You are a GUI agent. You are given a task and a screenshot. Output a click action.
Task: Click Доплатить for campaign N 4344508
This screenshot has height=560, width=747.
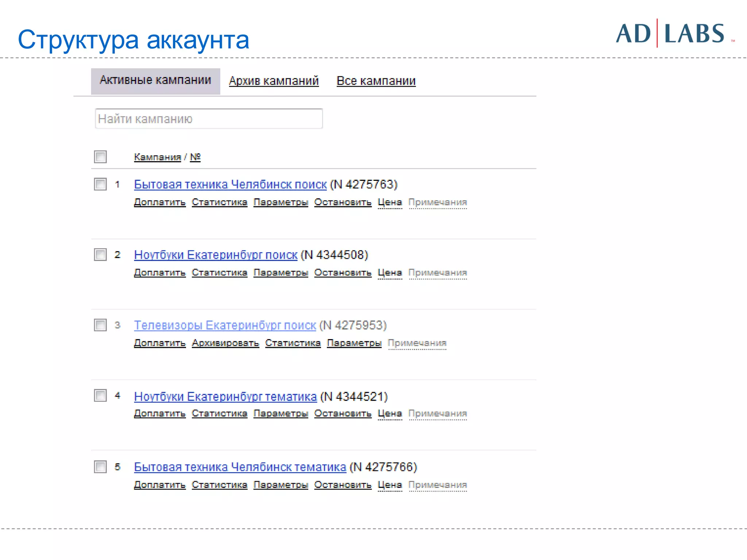pyautogui.click(x=160, y=273)
